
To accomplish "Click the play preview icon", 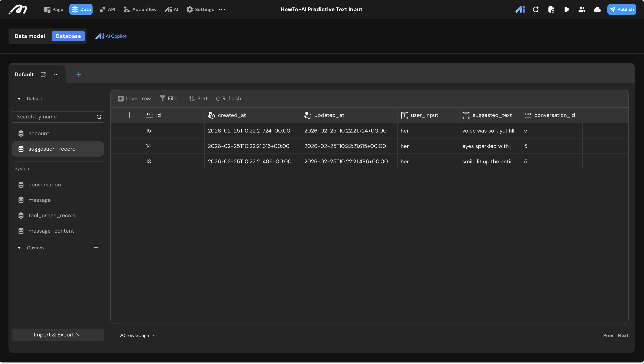I will pyautogui.click(x=567, y=9).
